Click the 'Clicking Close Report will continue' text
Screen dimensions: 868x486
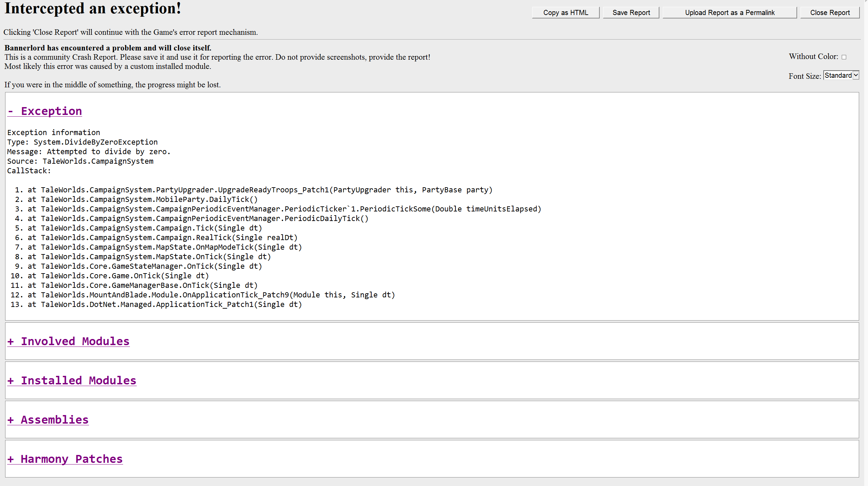[131, 32]
